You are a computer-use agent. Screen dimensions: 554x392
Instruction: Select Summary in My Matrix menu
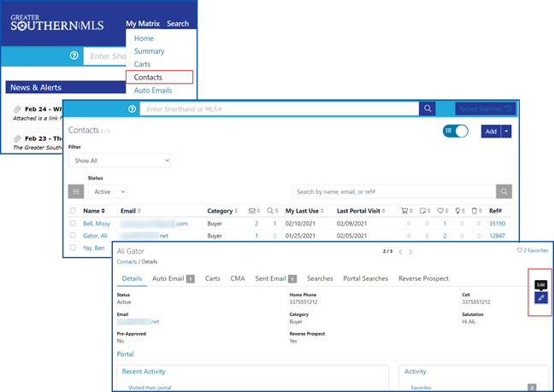tap(149, 51)
